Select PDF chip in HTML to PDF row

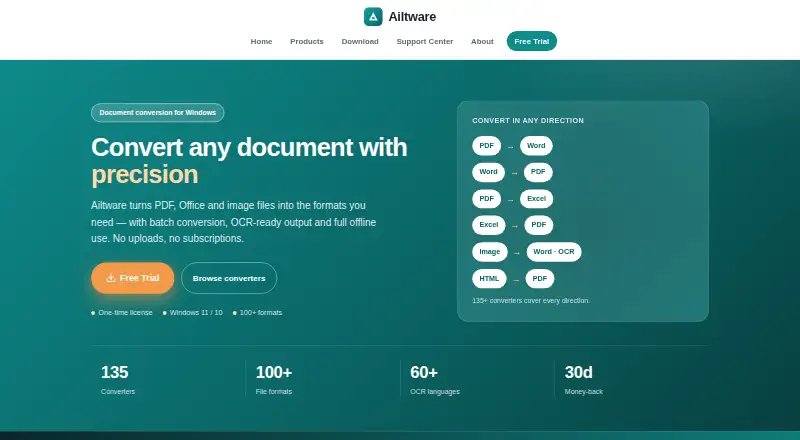pyautogui.click(x=540, y=279)
